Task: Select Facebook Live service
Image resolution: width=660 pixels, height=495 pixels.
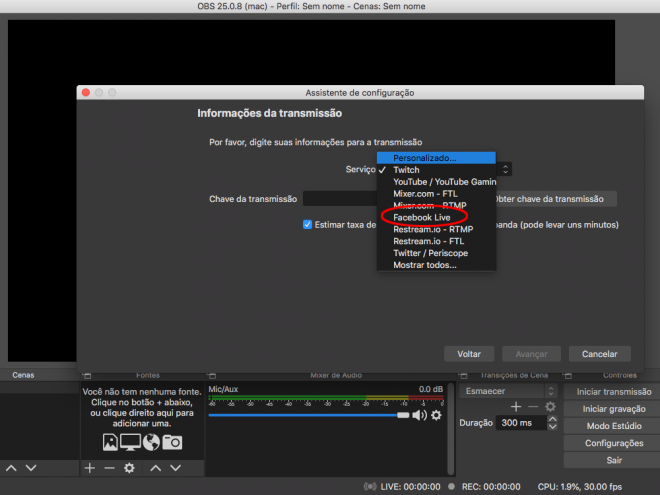Action: coord(436,218)
